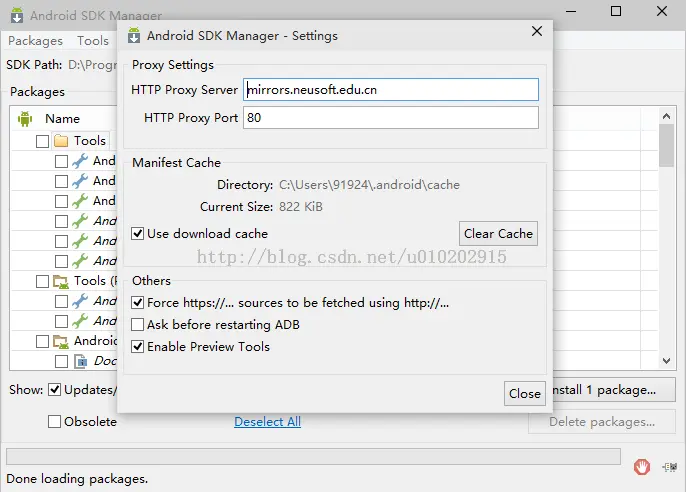Click the Install 1 package button
The height and width of the screenshot is (492, 686).
[614, 390]
